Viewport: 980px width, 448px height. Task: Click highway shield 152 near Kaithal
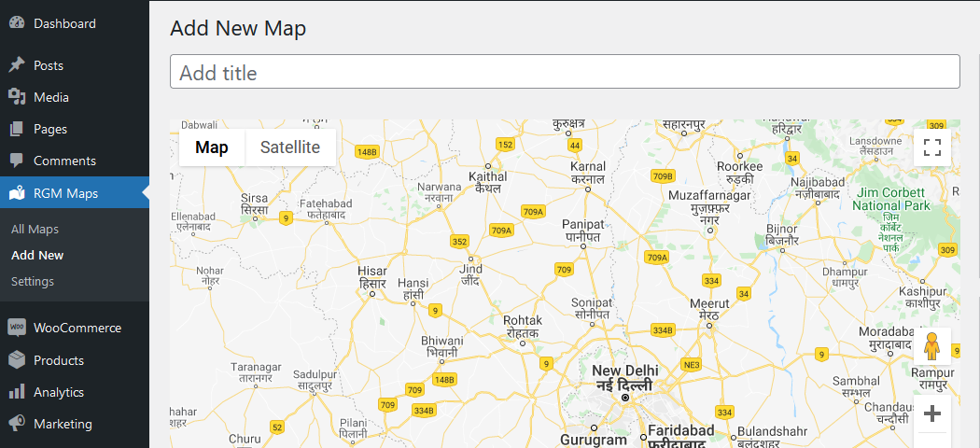[505, 145]
